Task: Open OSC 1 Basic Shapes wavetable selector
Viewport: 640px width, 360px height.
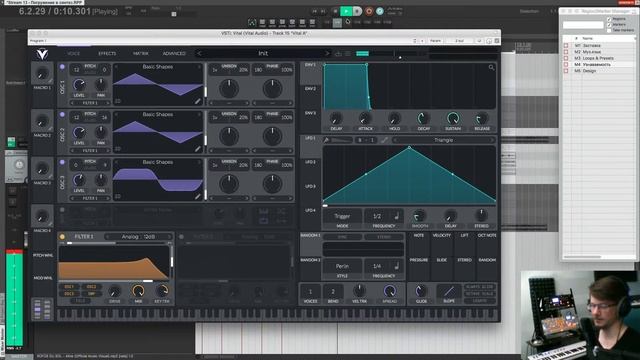Action: 158,67
